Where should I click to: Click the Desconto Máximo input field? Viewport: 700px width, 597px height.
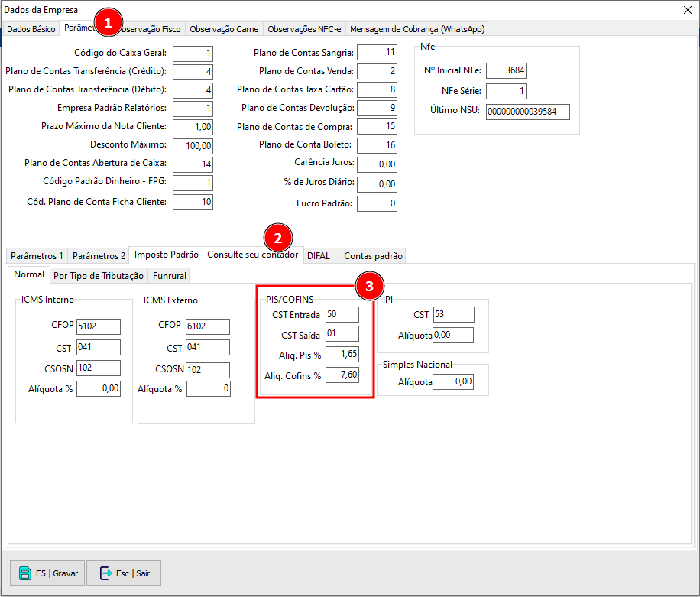(193, 145)
